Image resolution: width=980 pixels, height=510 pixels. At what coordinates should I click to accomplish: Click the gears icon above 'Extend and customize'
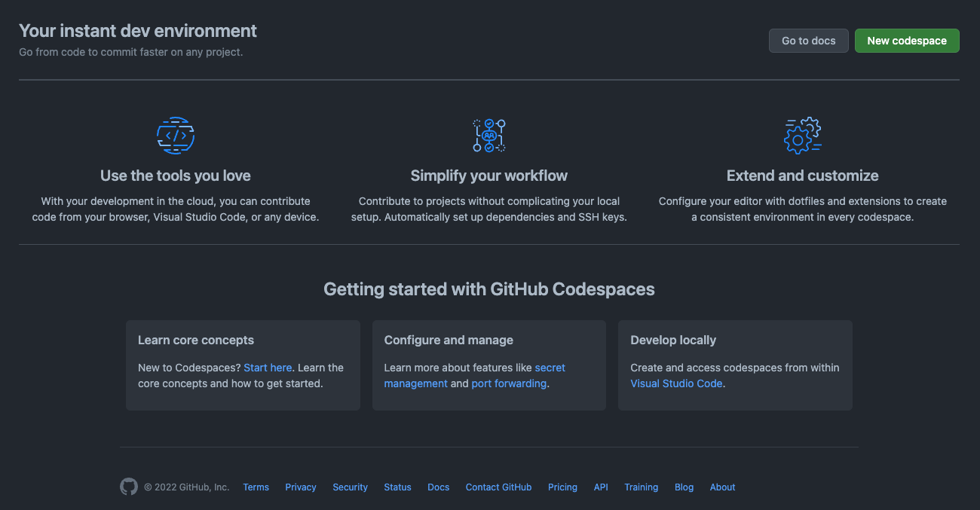click(x=803, y=136)
